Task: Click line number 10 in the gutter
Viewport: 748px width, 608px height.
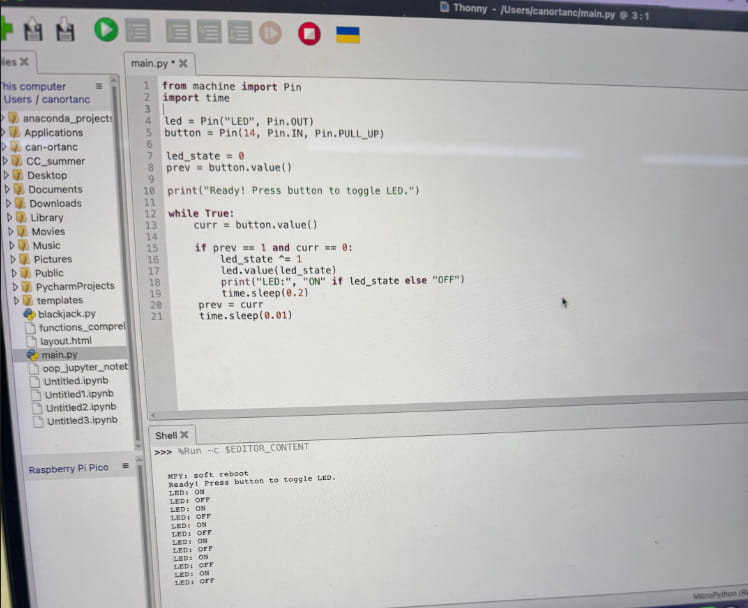Action: [149, 191]
